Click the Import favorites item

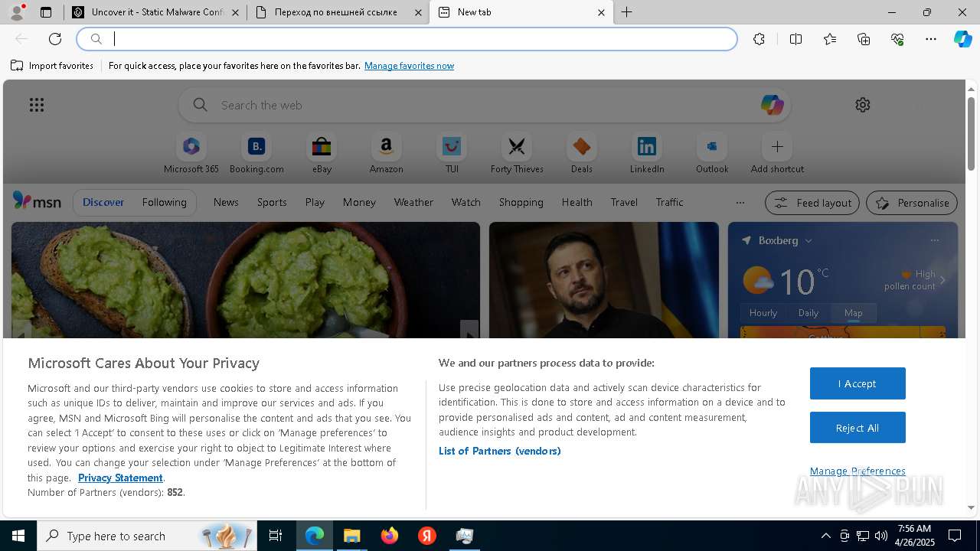point(52,66)
